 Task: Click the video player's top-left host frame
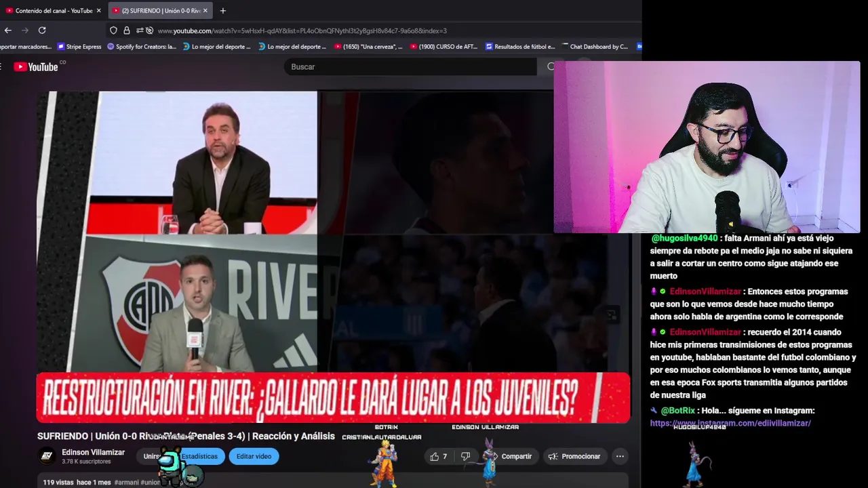[202, 163]
